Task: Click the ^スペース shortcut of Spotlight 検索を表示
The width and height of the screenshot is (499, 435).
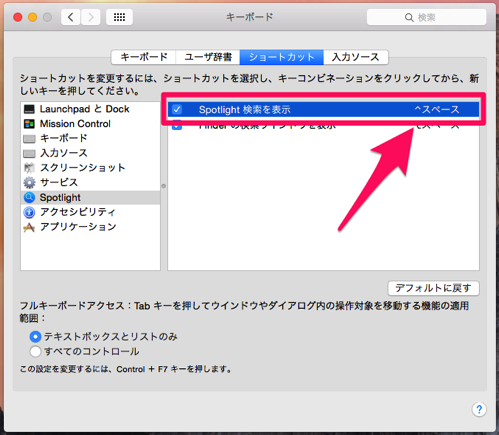Action: [x=437, y=109]
